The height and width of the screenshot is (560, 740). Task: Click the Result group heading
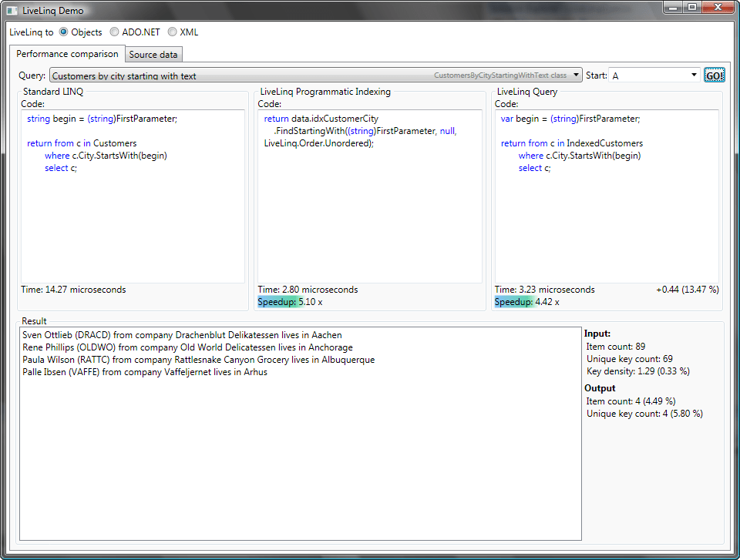tap(34, 321)
